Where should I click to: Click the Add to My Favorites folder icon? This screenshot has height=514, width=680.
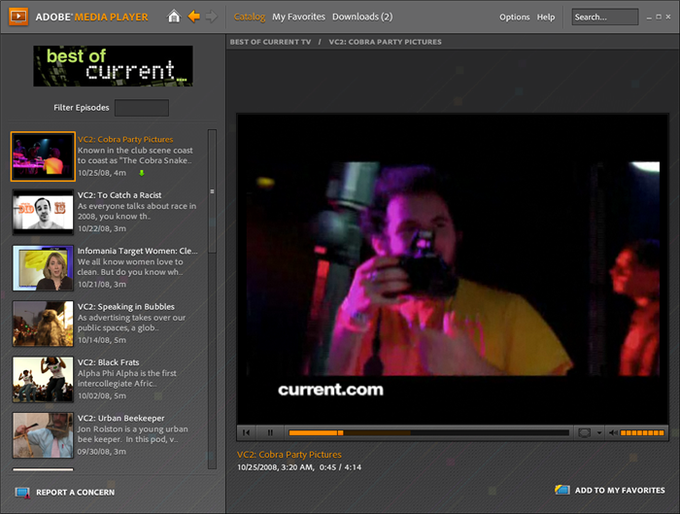[562, 490]
